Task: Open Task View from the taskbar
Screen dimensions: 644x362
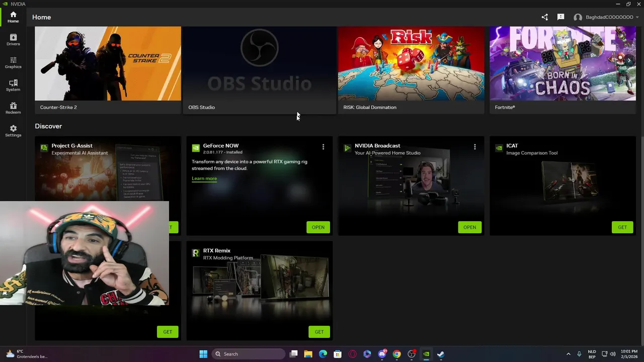Action: click(x=294, y=354)
